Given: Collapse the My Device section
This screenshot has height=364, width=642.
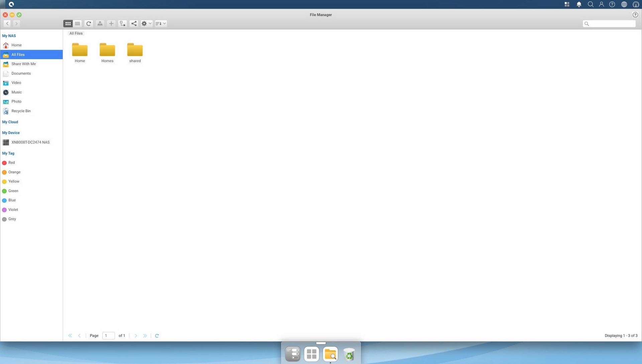Looking at the screenshot, I should tap(11, 133).
